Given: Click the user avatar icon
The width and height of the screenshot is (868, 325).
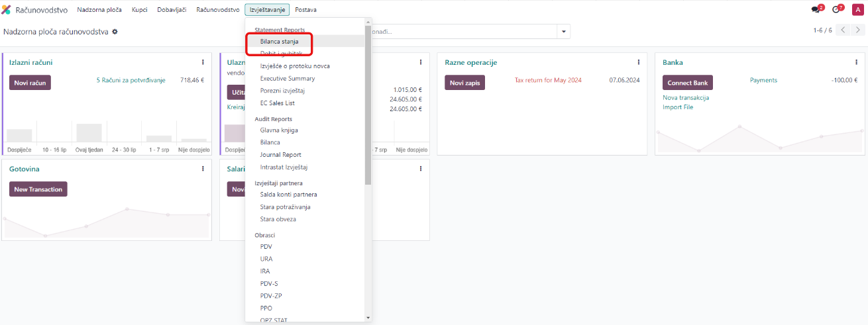Looking at the screenshot, I should tap(857, 10).
